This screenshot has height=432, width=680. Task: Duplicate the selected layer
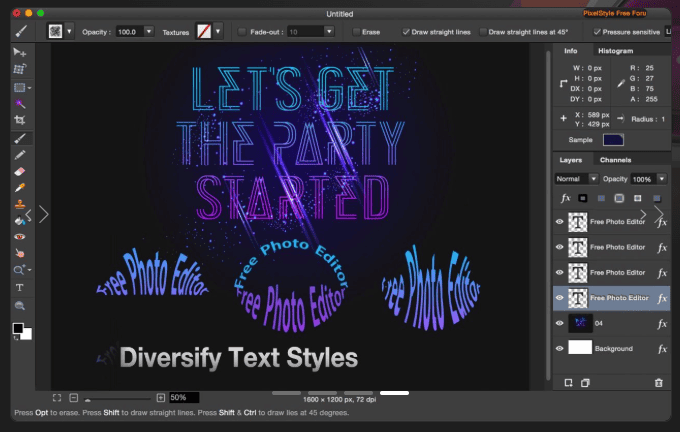pyautogui.click(x=585, y=383)
